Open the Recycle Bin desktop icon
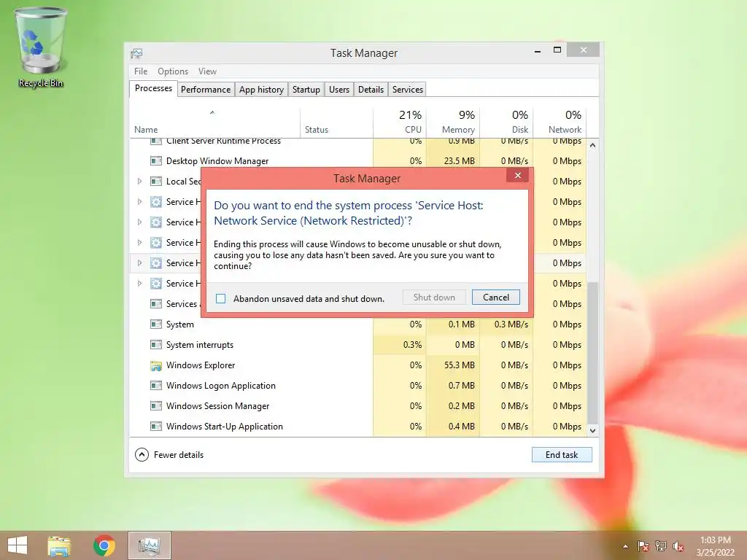747x560 pixels. (41, 47)
